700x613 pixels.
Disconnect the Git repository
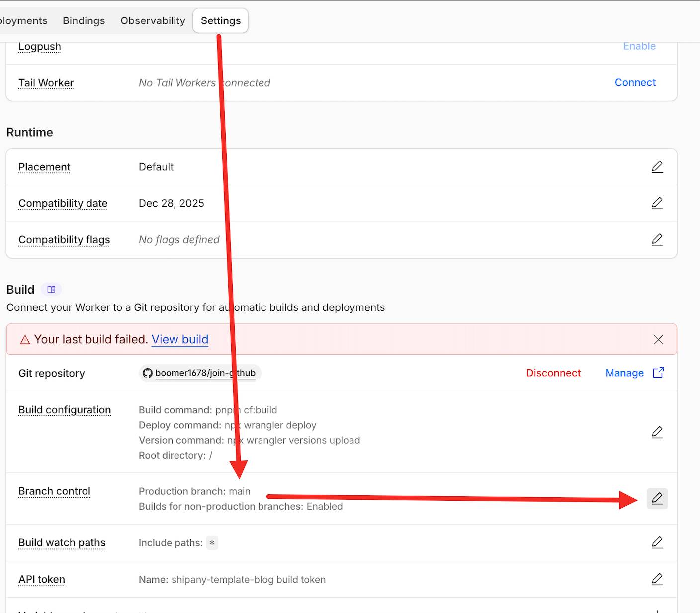(x=553, y=373)
